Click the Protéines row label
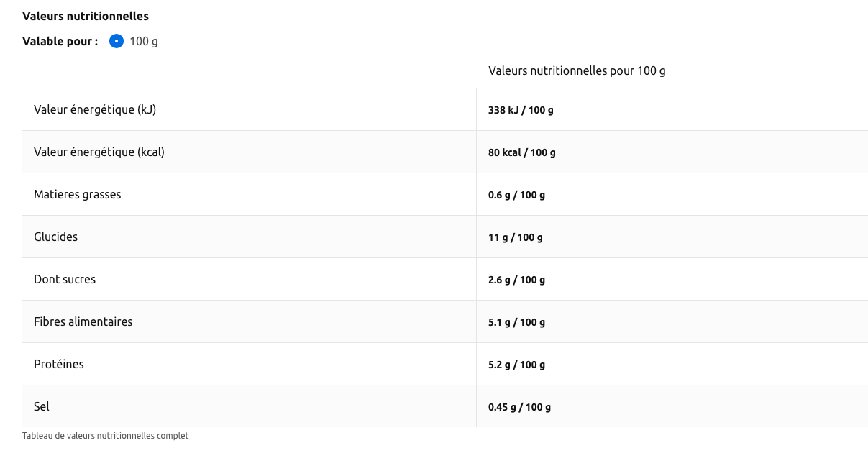868x461 pixels. (x=59, y=364)
